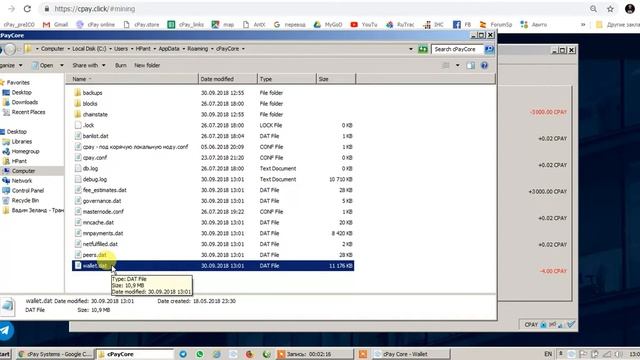This screenshot has height=360, width=640.
Task: Expand the Open button dropdown arrow
Action: point(62,65)
